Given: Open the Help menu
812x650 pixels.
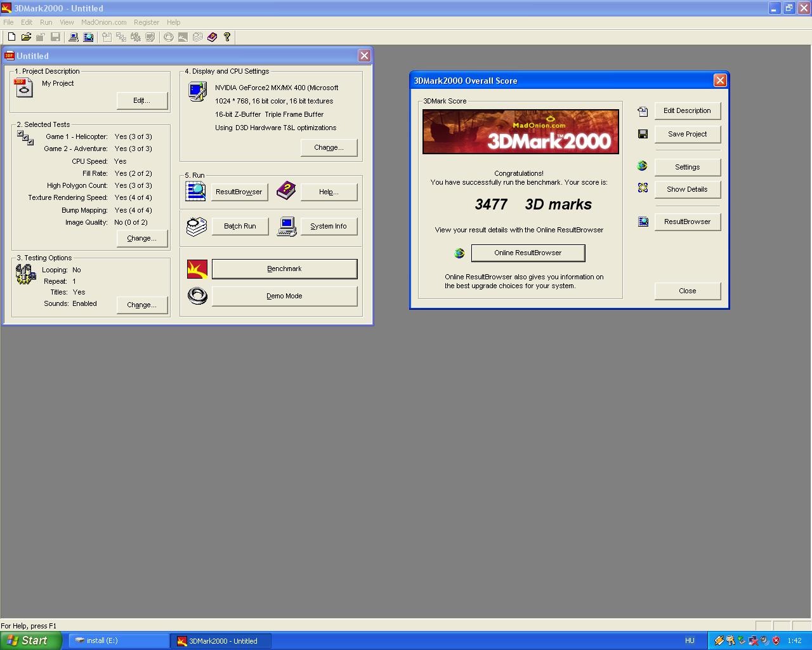Looking at the screenshot, I should click(173, 22).
